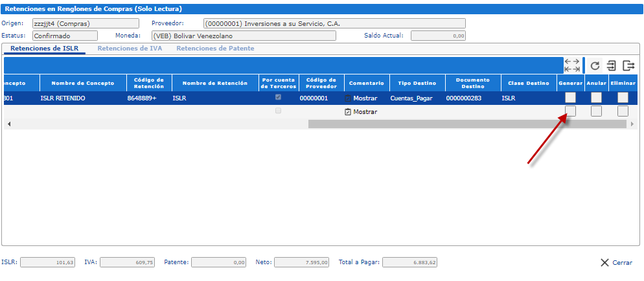
Task: Click Mostrar in the empty second row
Action: 365,111
